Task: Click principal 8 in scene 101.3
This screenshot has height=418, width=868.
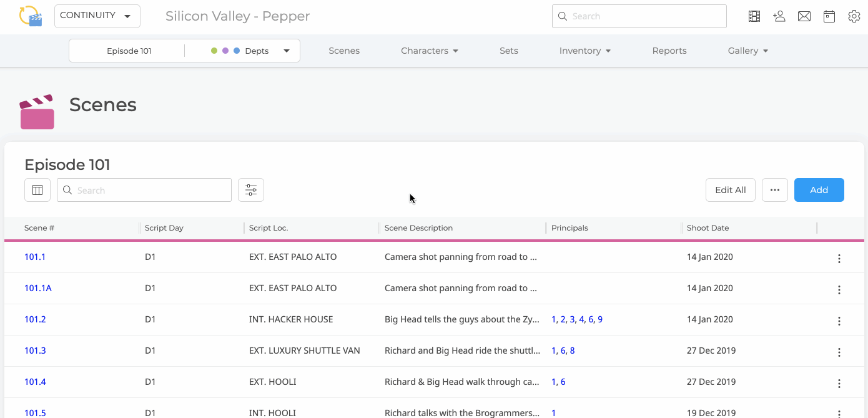Action: [572, 351]
